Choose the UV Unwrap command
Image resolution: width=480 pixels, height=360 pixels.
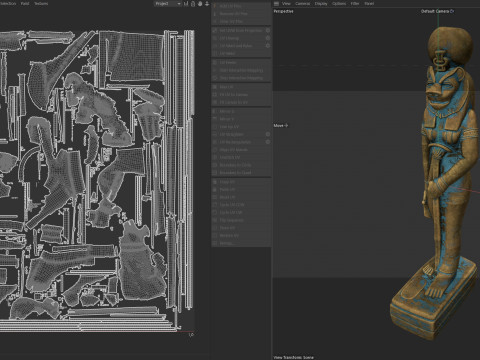[238, 38]
